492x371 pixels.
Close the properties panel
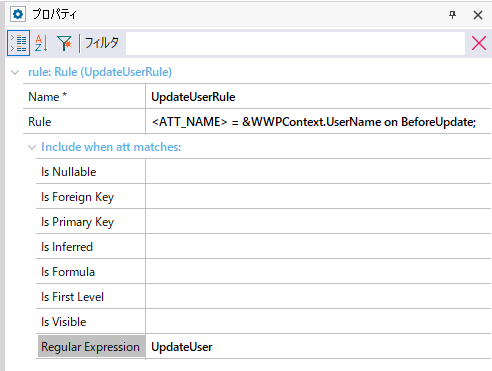(x=478, y=15)
